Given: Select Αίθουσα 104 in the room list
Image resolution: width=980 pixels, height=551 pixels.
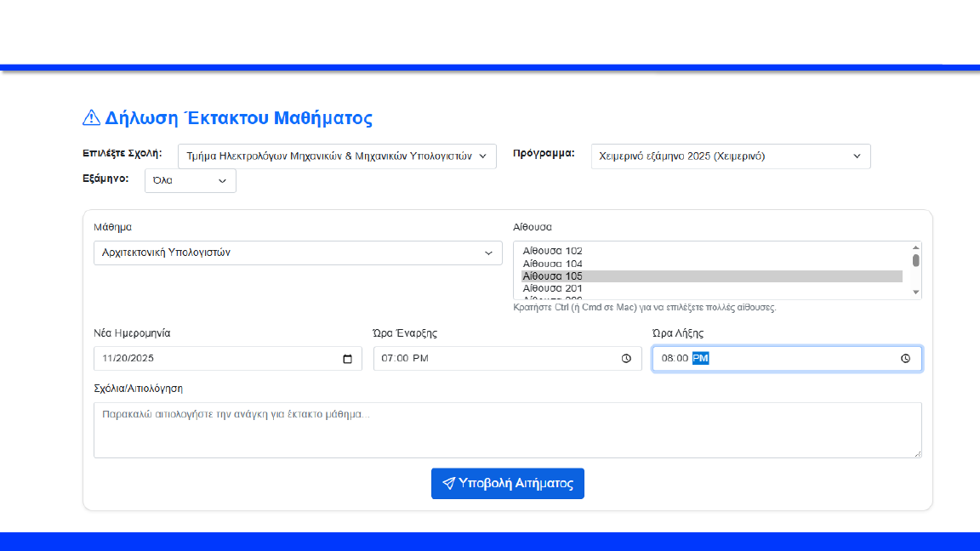Looking at the screenshot, I should 553,264.
